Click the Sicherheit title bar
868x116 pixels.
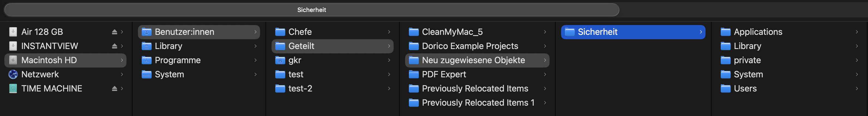tap(311, 10)
